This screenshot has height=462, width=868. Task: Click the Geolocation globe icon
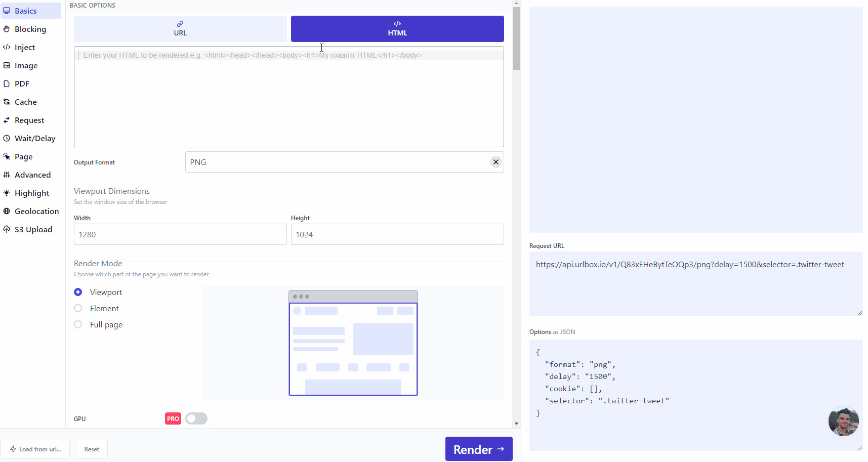(x=7, y=211)
